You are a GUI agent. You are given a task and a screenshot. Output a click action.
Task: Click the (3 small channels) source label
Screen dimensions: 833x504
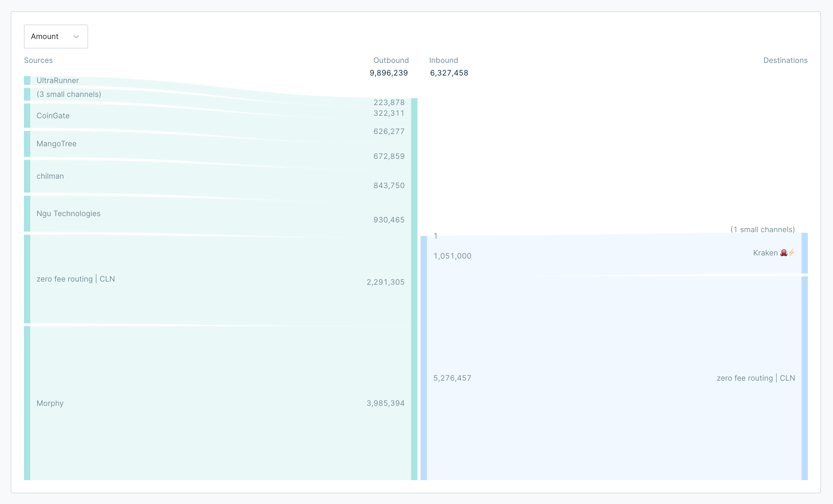point(69,94)
